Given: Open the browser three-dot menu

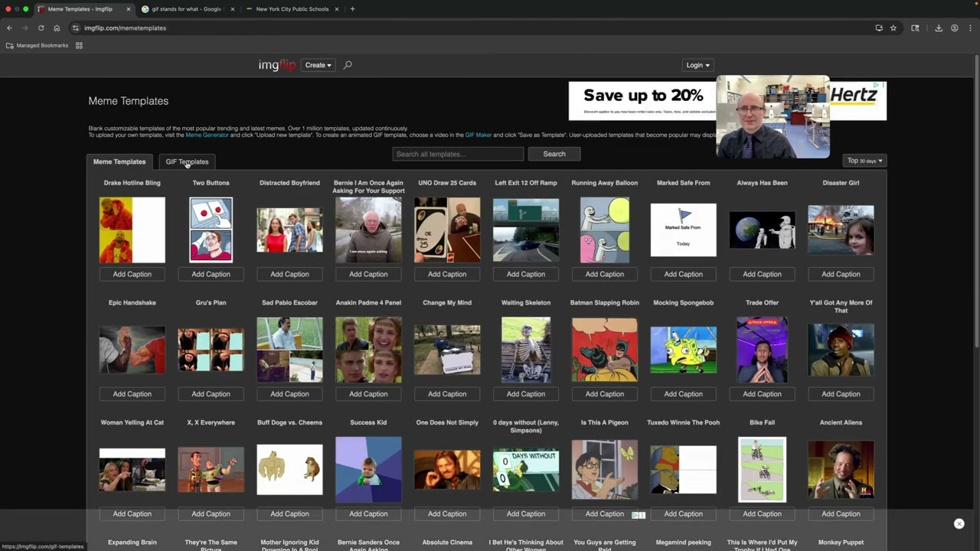Looking at the screenshot, I should (x=970, y=28).
